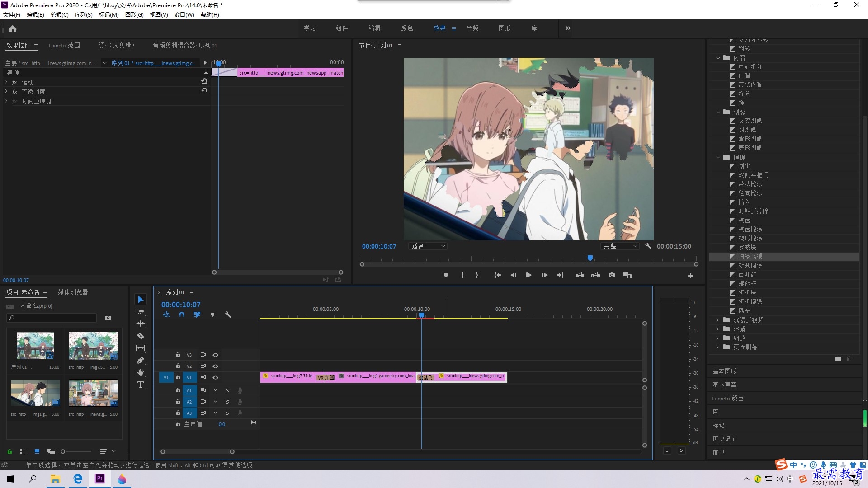Toggle V1 track output eye
The width and height of the screenshot is (868, 488).
(216, 377)
